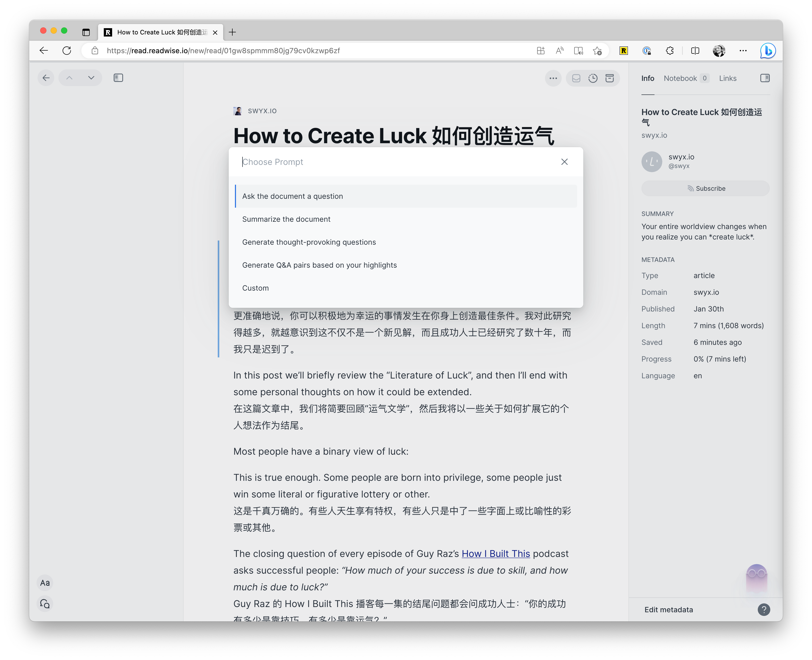Go to the next document (down chevron)
This screenshot has height=660, width=812.
click(91, 78)
